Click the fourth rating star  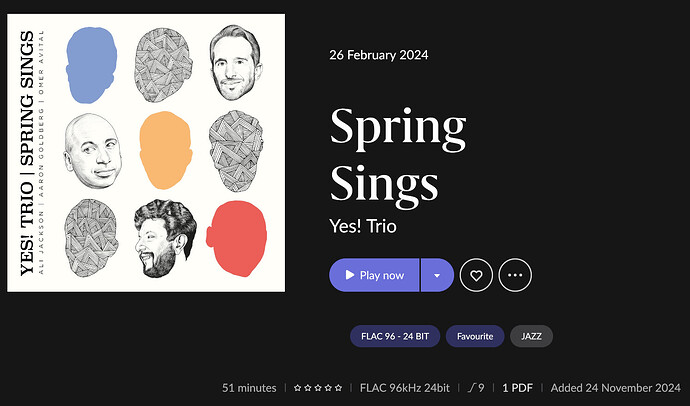click(x=329, y=387)
